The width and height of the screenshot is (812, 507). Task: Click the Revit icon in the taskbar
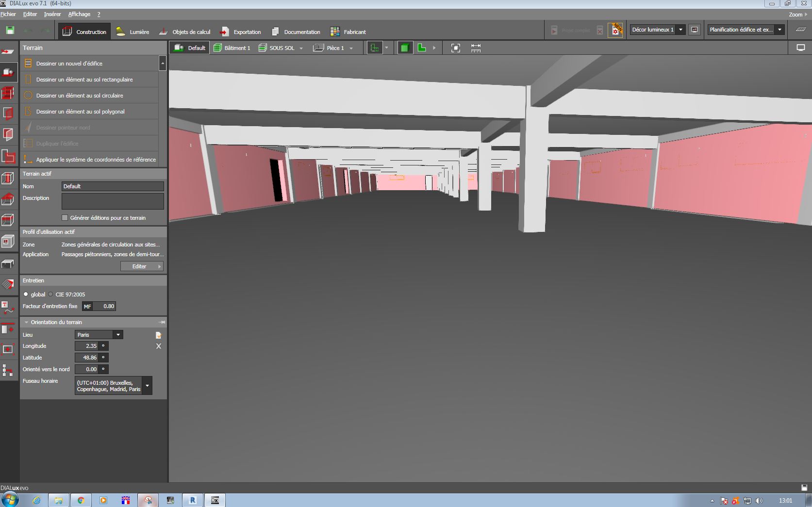click(193, 500)
